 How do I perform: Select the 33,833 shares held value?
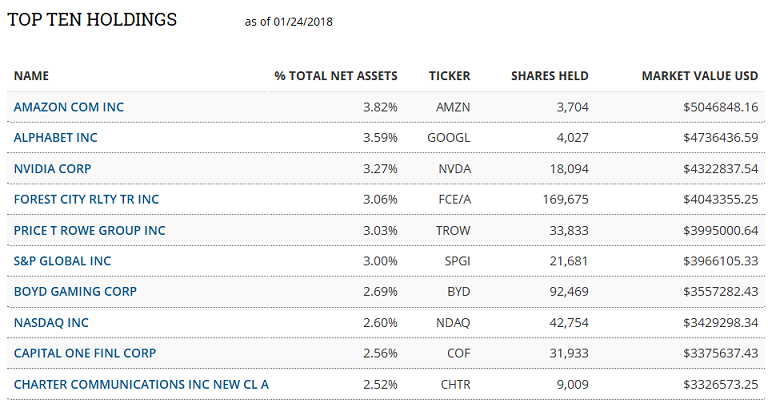tap(569, 230)
